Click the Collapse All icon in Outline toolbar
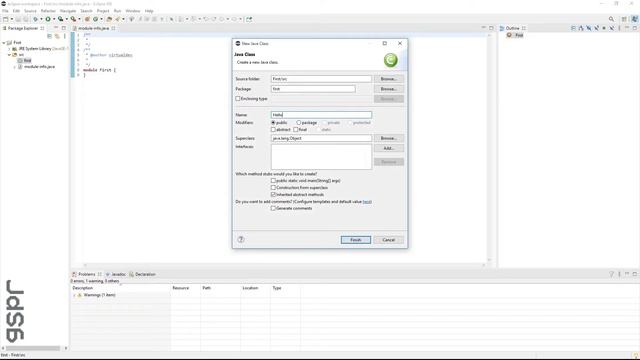640x360 pixels. coord(573,28)
